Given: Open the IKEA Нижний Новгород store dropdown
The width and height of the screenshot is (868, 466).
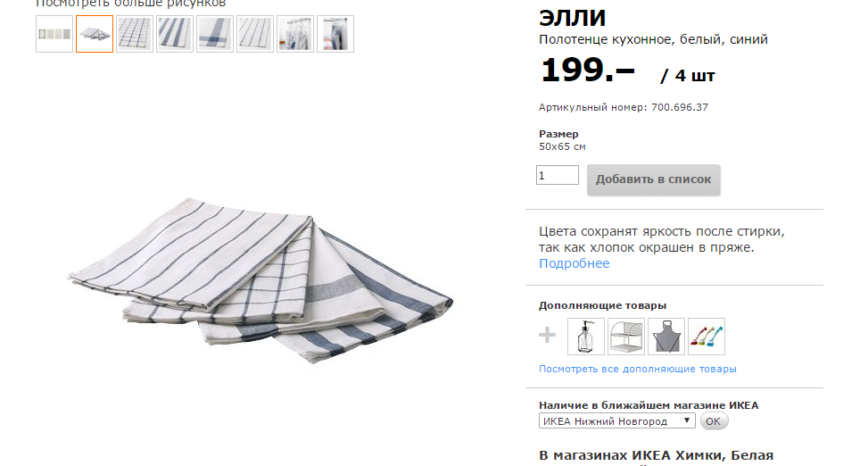Looking at the screenshot, I should (x=616, y=421).
